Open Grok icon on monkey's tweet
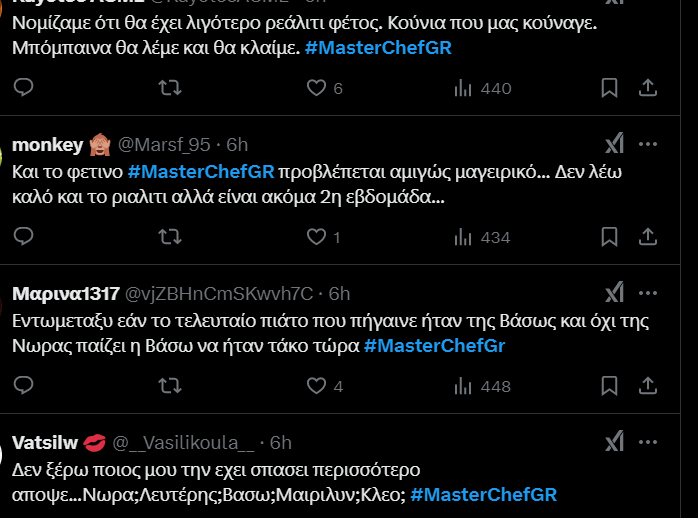The image size is (698, 518). [x=615, y=144]
